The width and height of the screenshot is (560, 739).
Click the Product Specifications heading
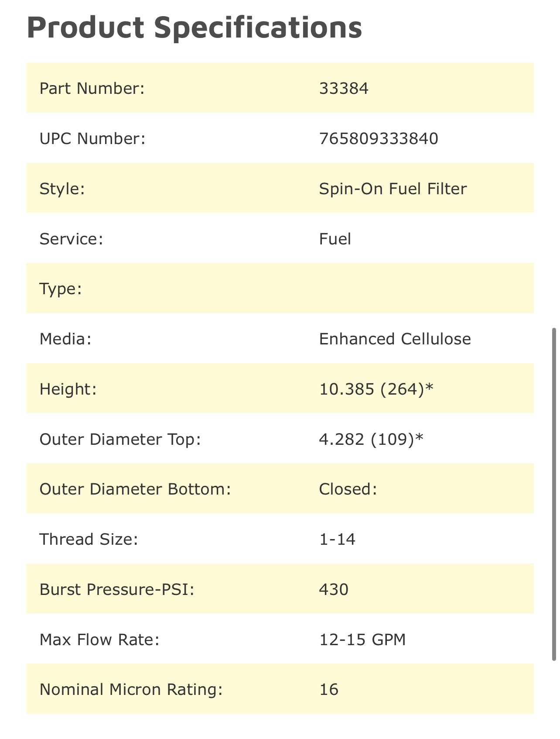(x=195, y=27)
